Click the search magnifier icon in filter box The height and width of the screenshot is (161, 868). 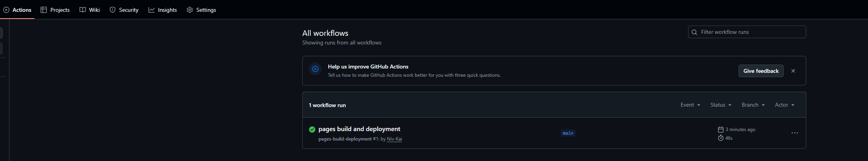tap(694, 32)
